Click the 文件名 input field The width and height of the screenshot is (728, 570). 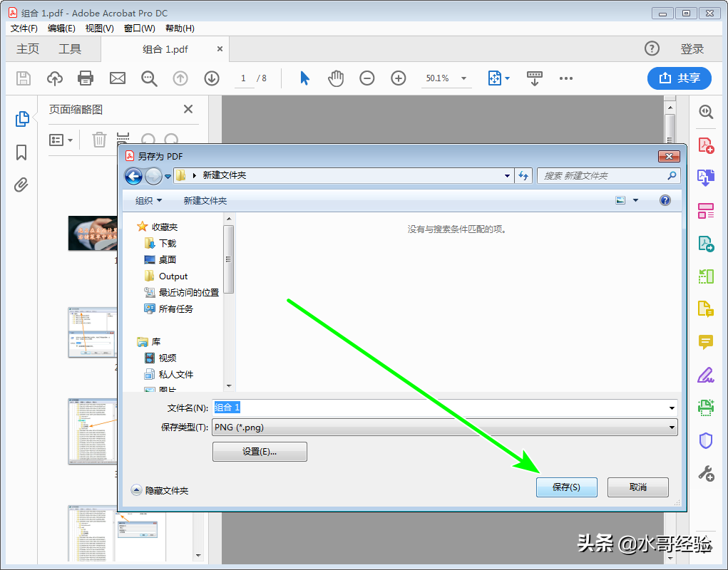coord(445,408)
